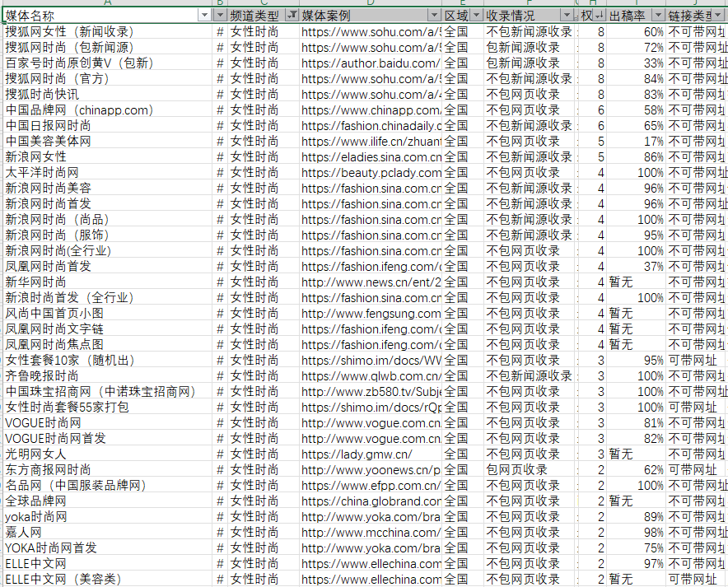Open the 出稿率 filter dropdown button
This screenshot has height=587, width=728.
(657, 16)
